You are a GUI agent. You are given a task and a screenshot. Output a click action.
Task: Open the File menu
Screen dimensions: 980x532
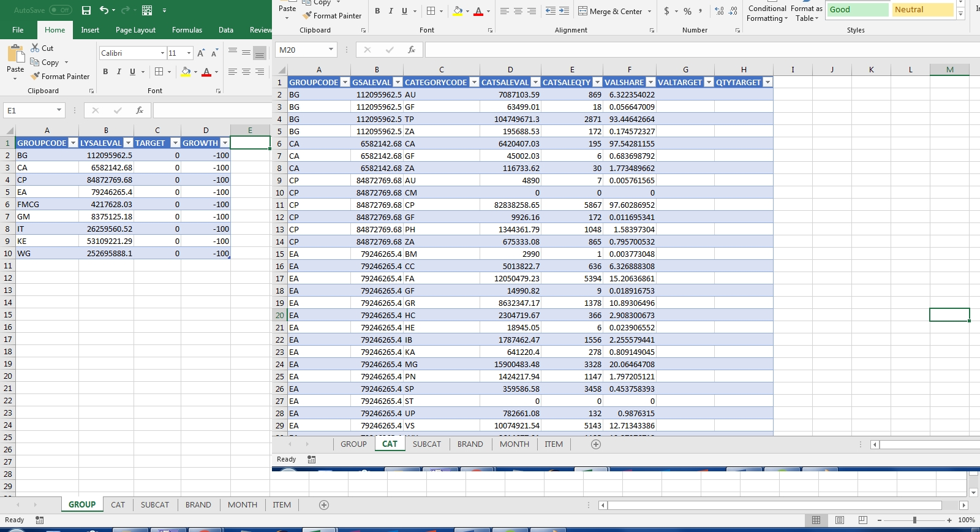[x=18, y=30]
